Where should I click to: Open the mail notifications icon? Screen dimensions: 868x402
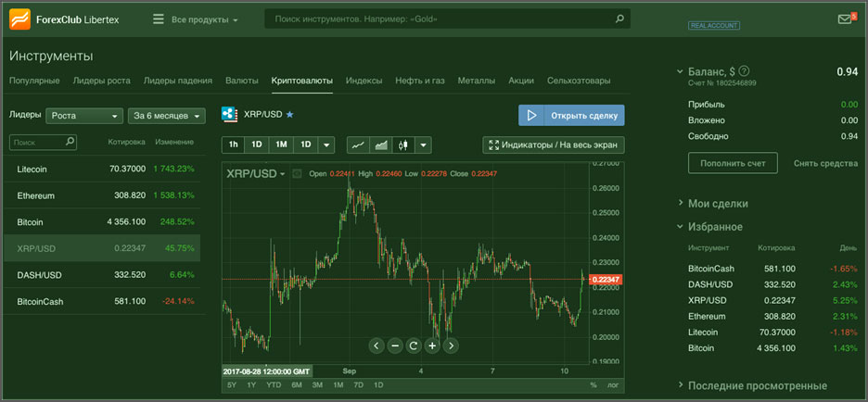click(x=845, y=19)
